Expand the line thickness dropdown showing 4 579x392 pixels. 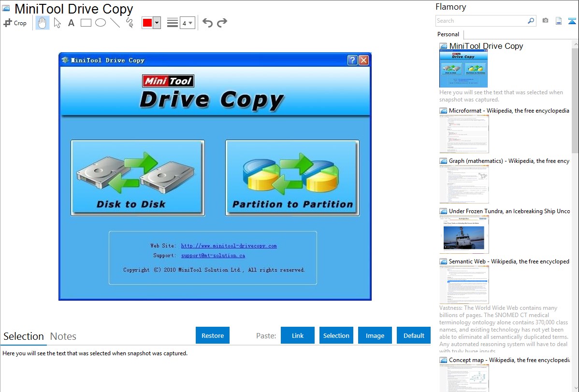click(188, 23)
